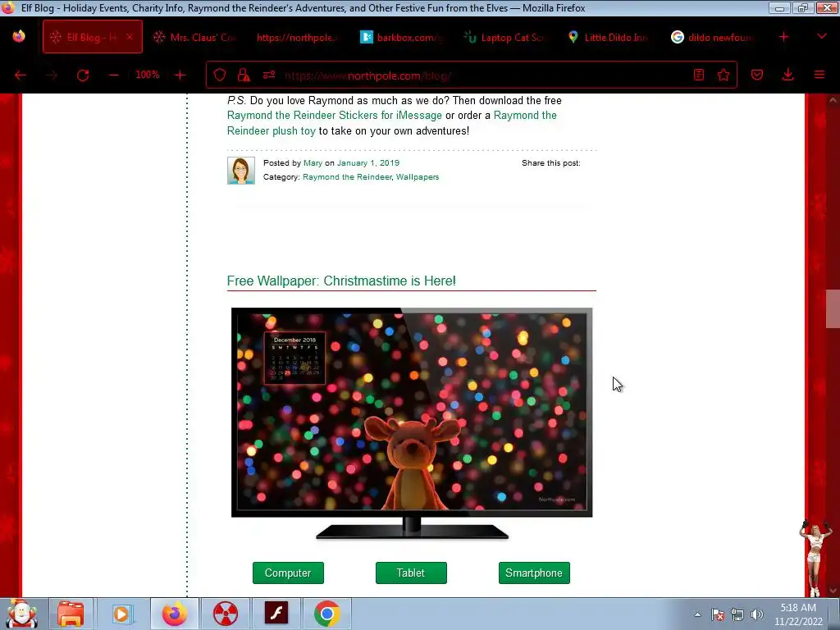The height and width of the screenshot is (630, 840).
Task: Open the tracking protection shield icon
Action: (x=220, y=75)
